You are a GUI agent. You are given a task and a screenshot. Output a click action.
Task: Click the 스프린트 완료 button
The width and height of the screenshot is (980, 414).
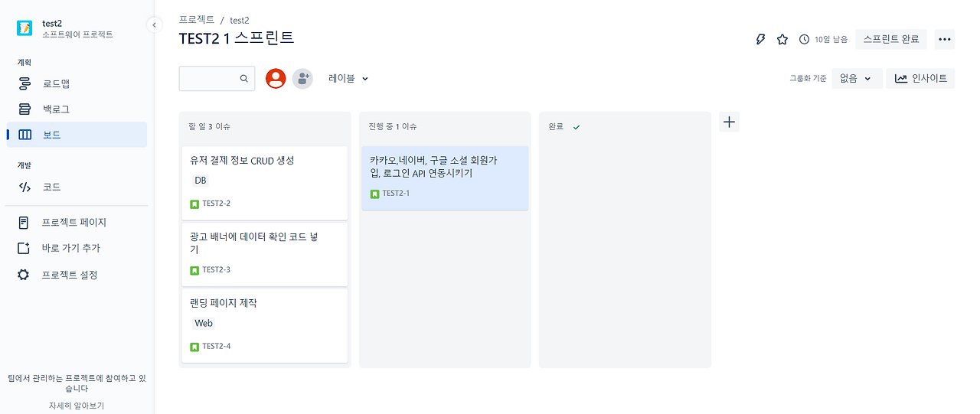pos(890,39)
